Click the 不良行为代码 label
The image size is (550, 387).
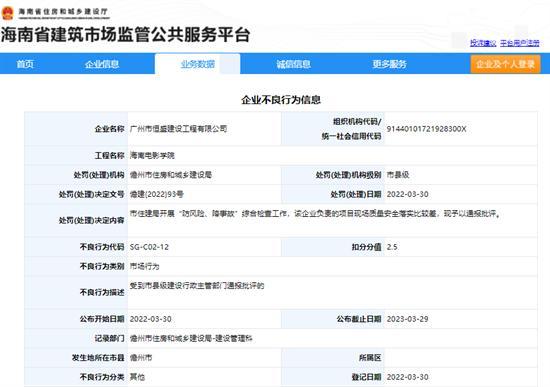pos(102,247)
